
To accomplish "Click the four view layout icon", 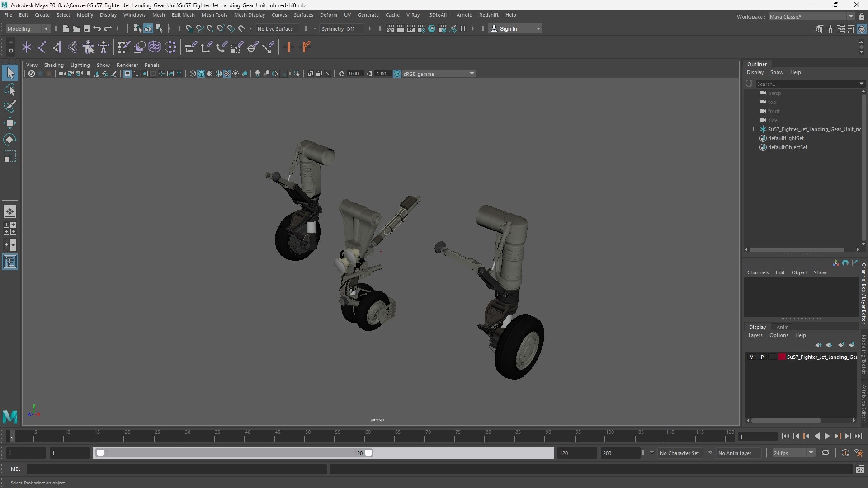I will [10, 228].
